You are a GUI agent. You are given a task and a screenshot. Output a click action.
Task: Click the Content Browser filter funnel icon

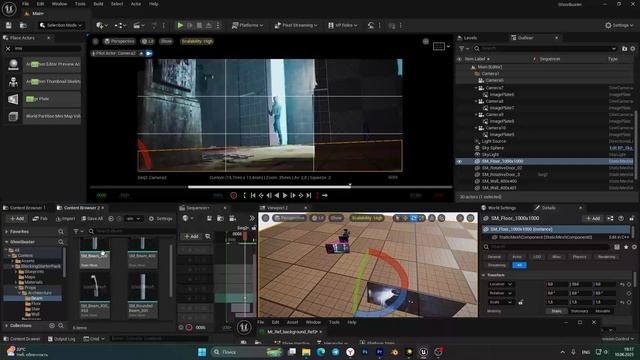click(76, 231)
